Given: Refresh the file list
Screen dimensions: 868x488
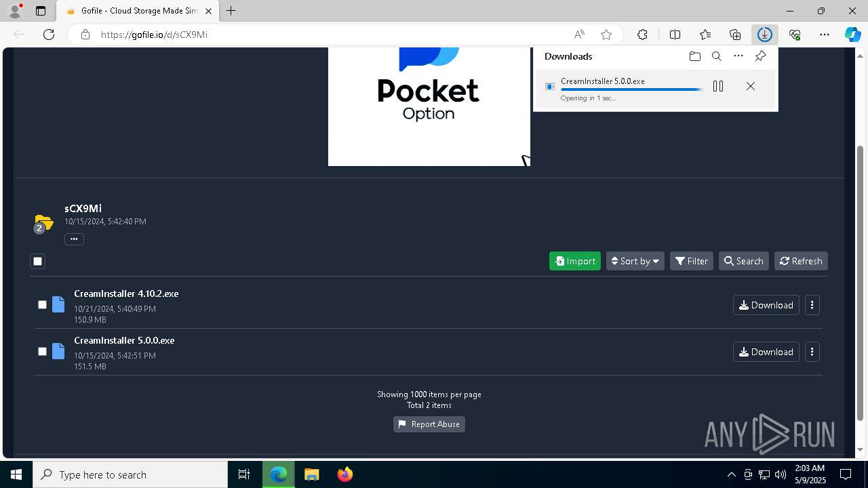Looking at the screenshot, I should point(801,261).
